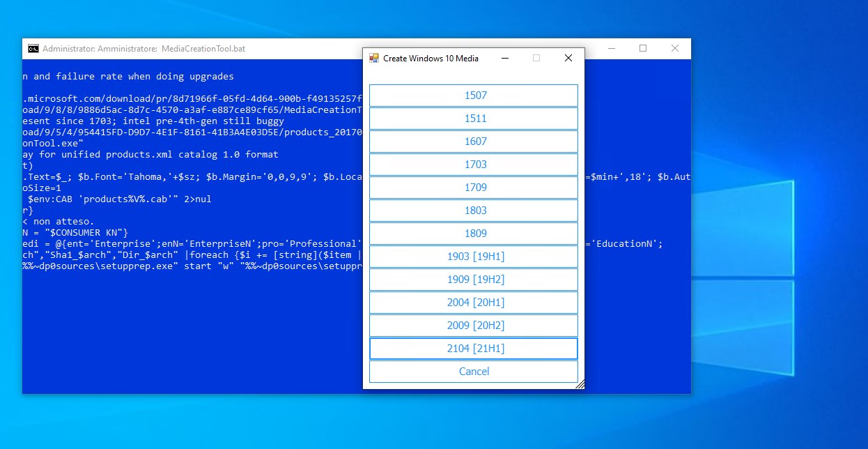Click the dialog's bottom-right resize grip
The image size is (868, 449).
coord(580,384)
